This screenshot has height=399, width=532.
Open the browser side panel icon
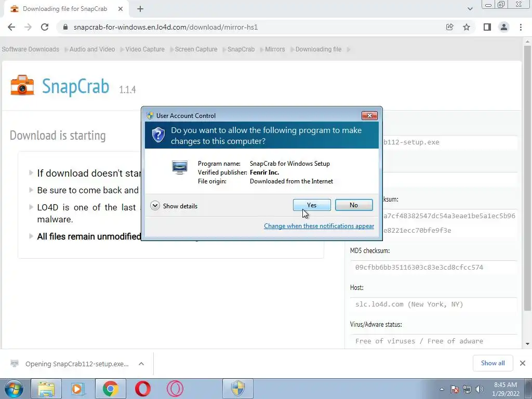(487, 27)
